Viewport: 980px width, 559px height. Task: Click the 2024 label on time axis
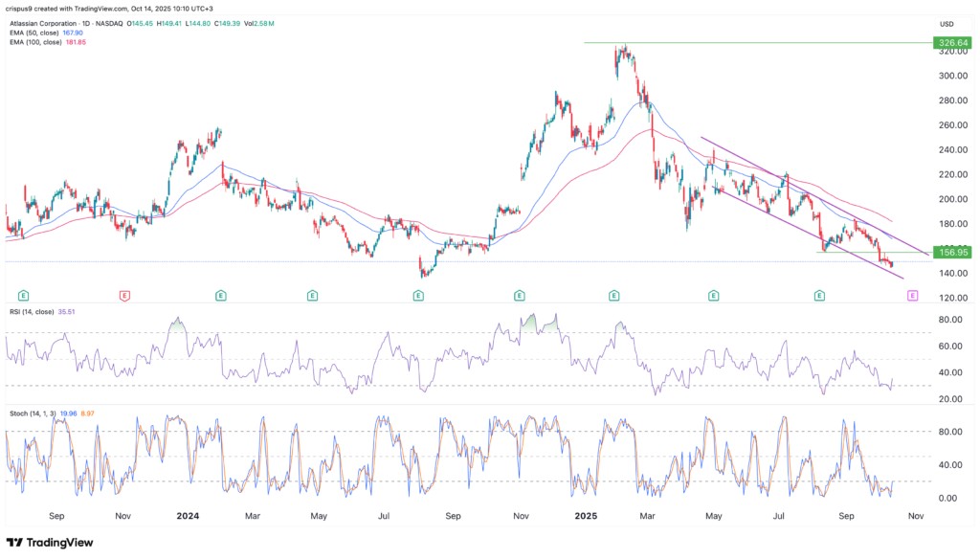click(x=188, y=515)
